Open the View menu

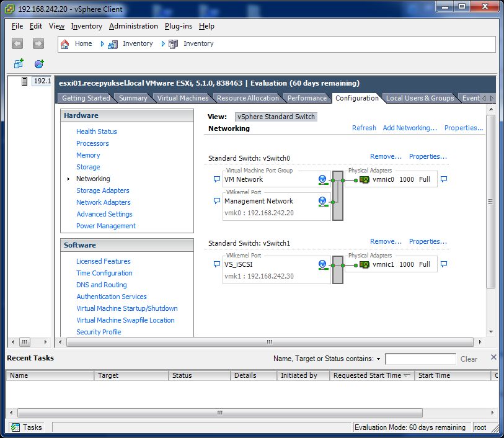56,26
